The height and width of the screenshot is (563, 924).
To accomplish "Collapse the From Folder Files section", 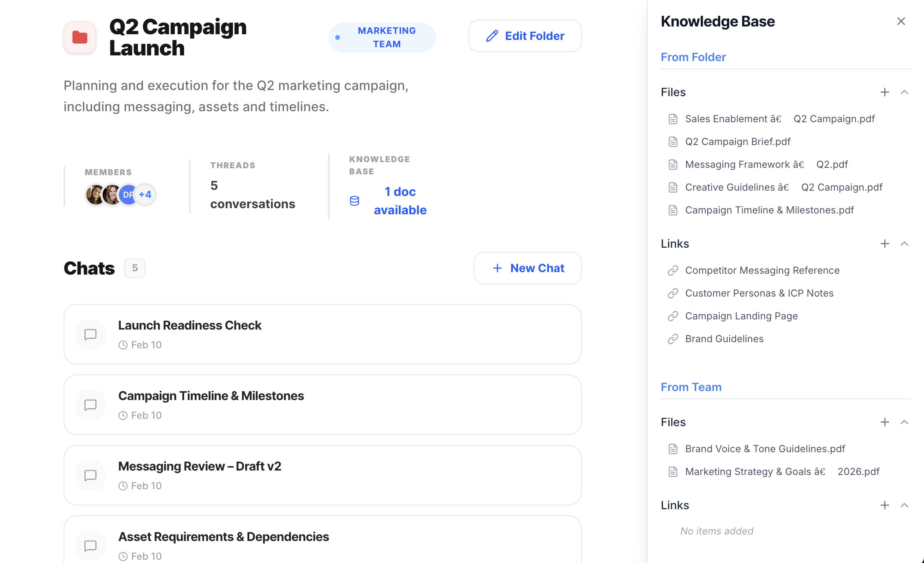I will click(904, 92).
